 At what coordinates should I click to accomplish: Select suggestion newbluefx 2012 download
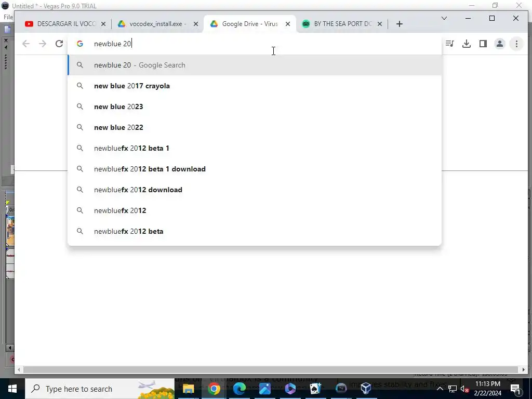click(x=255, y=190)
